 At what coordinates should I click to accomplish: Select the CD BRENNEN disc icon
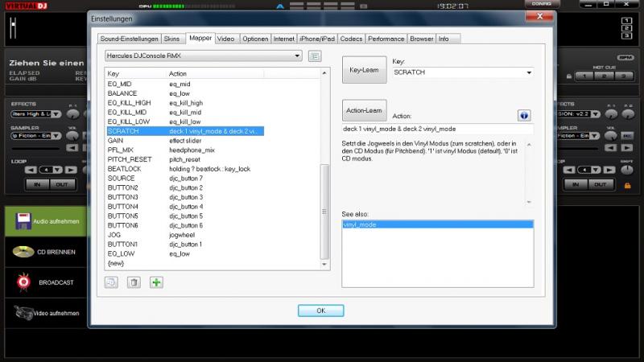23,252
